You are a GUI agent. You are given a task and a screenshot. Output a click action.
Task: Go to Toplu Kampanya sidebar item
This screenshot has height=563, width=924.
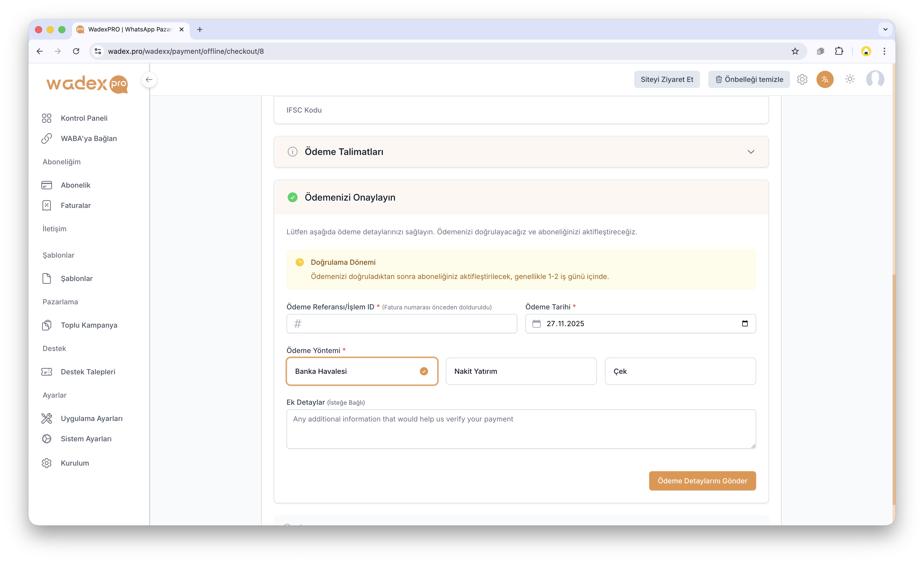pyautogui.click(x=89, y=325)
